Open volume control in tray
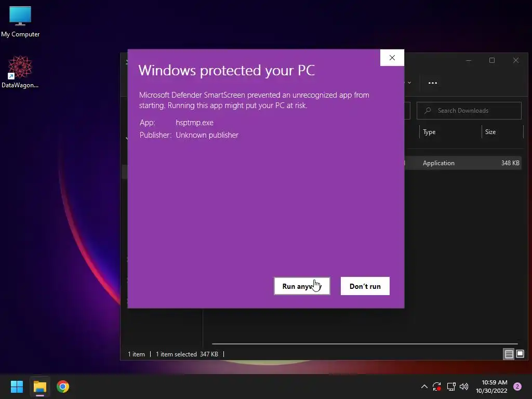Screen dimensions: 532x399 [464, 387]
